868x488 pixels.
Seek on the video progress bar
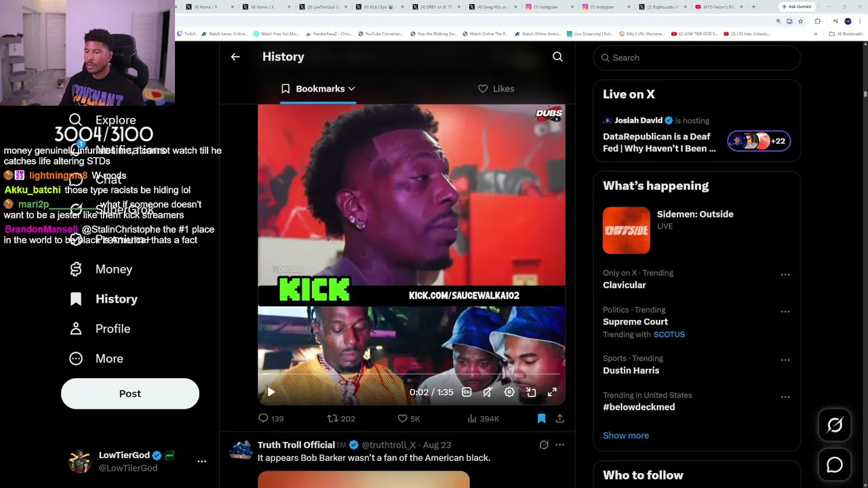coord(411,374)
